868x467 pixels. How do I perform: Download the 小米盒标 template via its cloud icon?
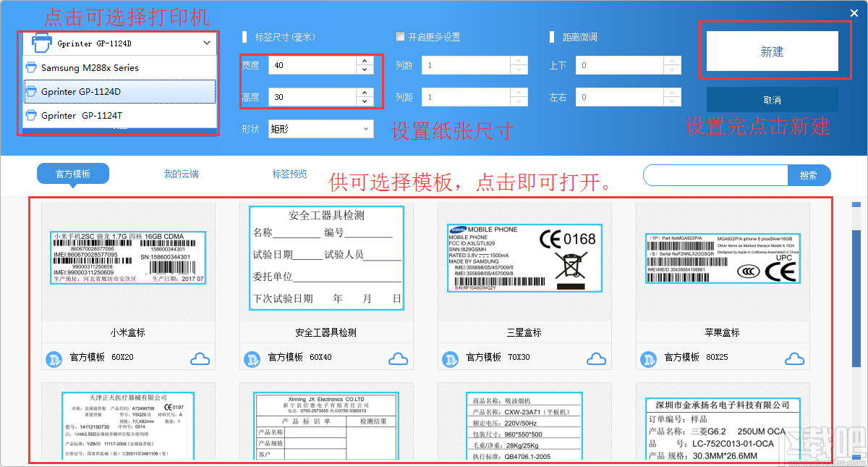(x=200, y=358)
